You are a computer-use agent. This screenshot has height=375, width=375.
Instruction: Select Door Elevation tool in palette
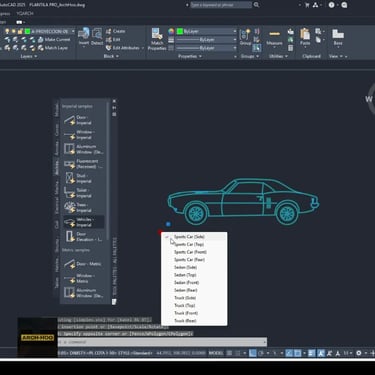pyautogui.click(x=83, y=237)
